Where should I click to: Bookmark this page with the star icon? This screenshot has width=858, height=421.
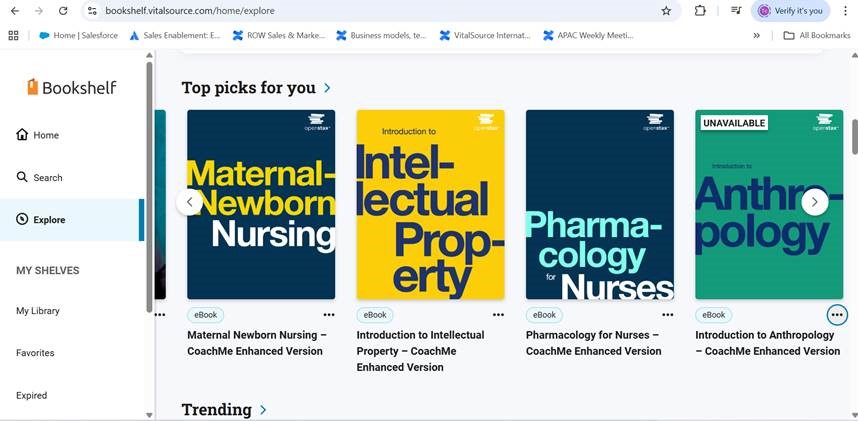coord(666,11)
